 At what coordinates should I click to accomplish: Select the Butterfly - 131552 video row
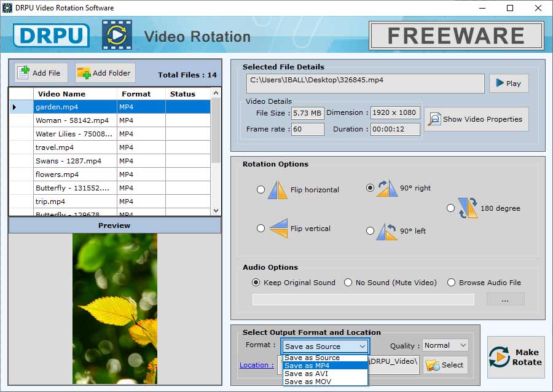click(x=110, y=188)
